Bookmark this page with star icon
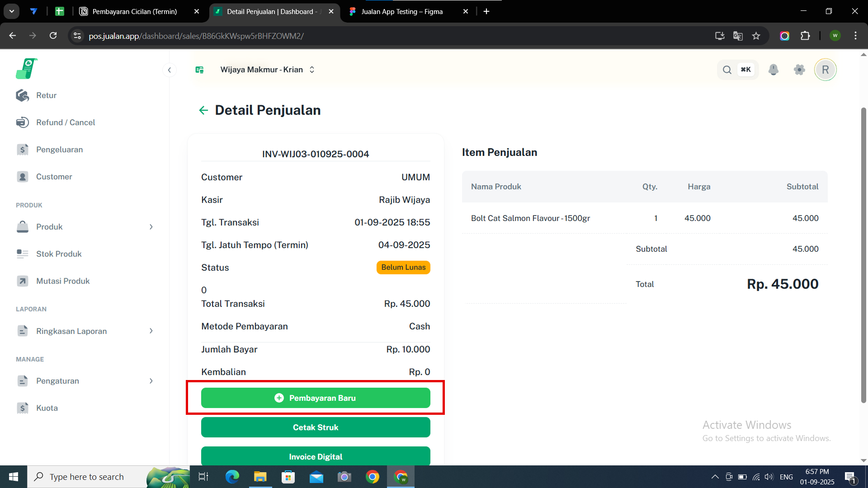This screenshot has height=488, width=868. (756, 36)
